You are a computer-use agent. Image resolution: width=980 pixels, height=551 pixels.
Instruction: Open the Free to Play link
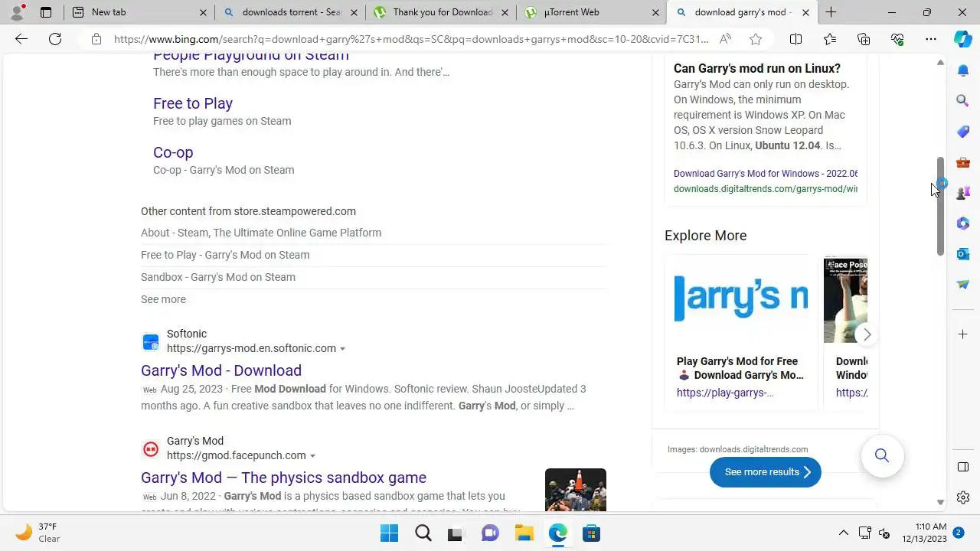point(193,103)
